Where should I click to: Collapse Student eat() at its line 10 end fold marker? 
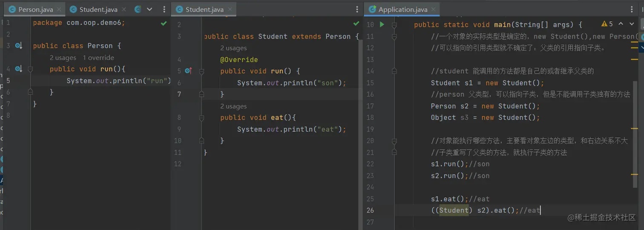tap(202, 140)
